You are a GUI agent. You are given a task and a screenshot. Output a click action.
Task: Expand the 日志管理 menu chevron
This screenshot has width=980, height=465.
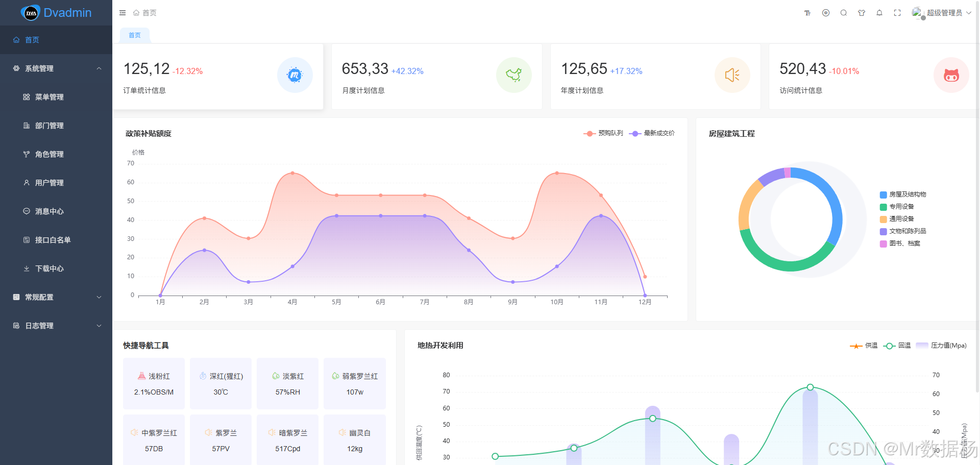(x=99, y=326)
